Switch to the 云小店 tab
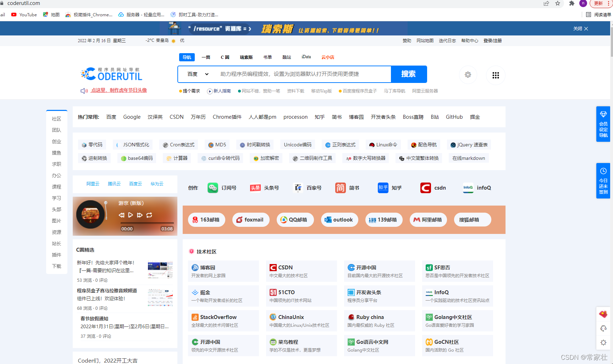613x364 pixels. point(328,57)
